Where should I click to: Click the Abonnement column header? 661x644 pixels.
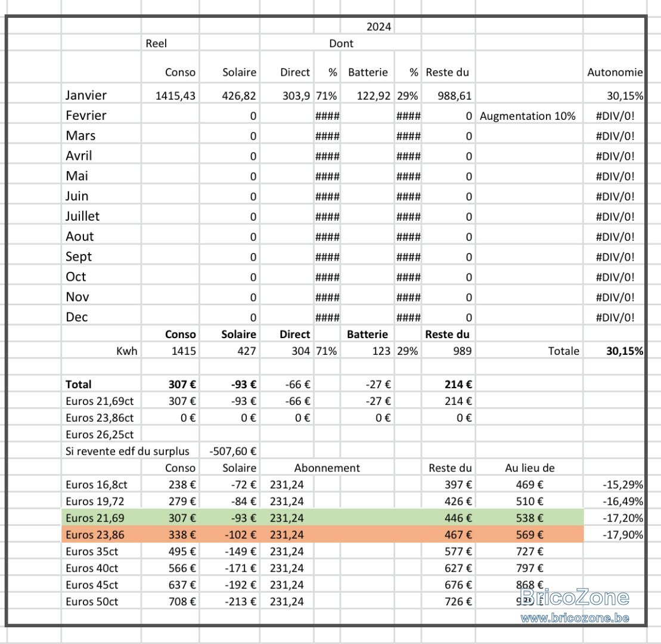pyautogui.click(x=327, y=467)
